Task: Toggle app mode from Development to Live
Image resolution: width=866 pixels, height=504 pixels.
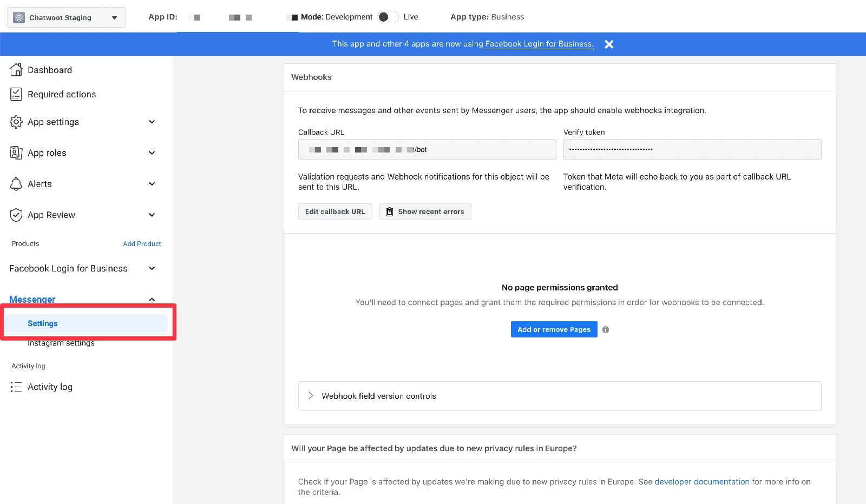Action: 388,17
